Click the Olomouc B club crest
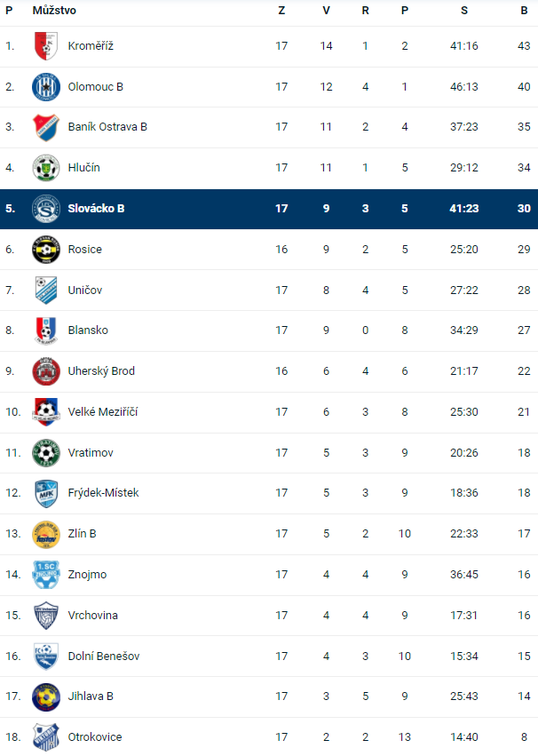Viewport: 538px width, 756px height. click(x=45, y=87)
